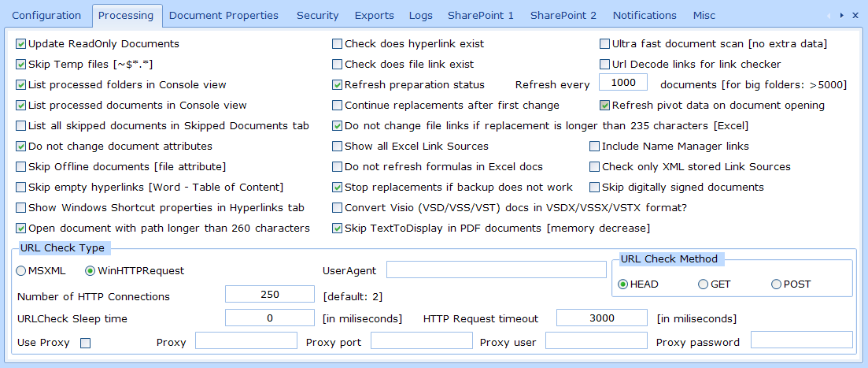Viewport: 868px width, 368px height.
Task: Click the Number of HTTP Connections field
Action: coord(270,294)
